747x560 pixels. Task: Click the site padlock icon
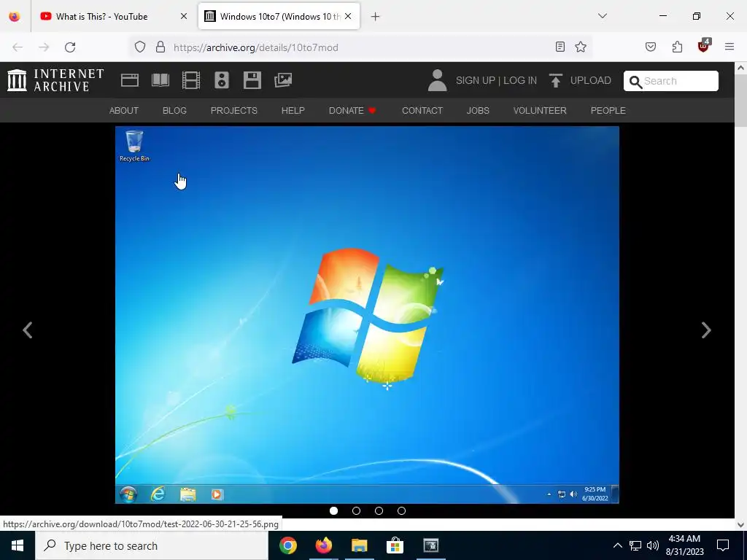click(160, 47)
